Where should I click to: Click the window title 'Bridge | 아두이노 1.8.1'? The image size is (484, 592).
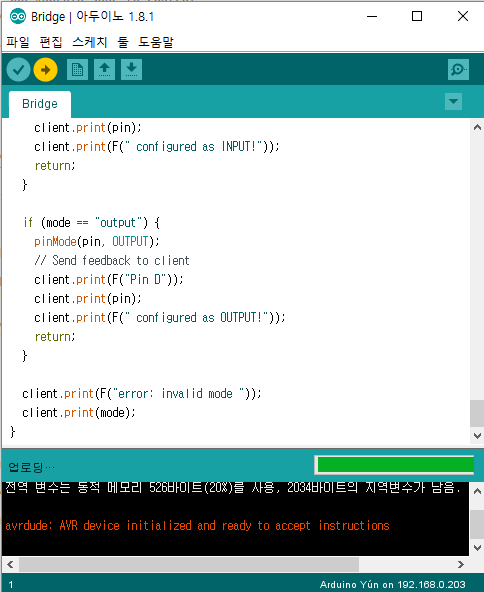click(x=92, y=17)
